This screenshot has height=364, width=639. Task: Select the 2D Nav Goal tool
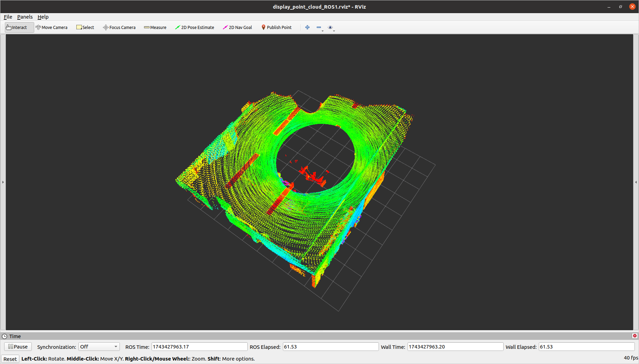point(237,28)
